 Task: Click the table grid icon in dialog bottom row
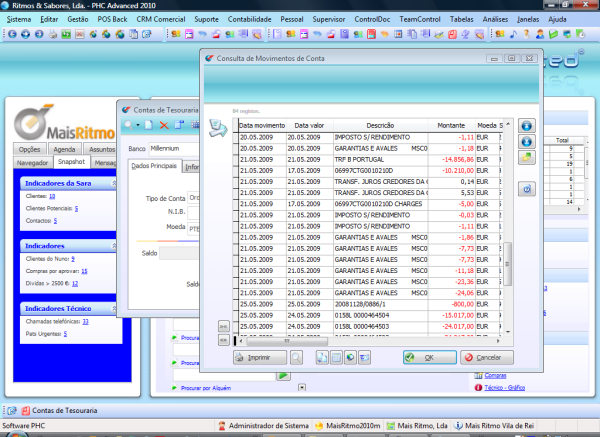click(336, 357)
